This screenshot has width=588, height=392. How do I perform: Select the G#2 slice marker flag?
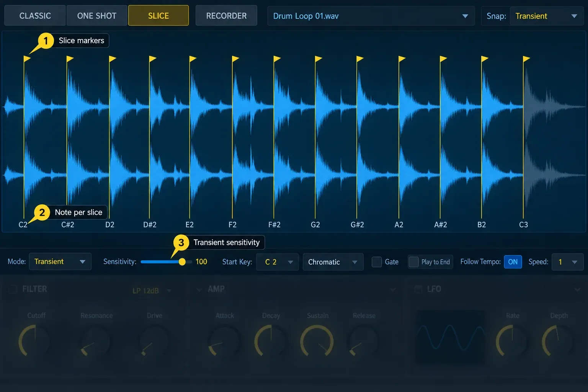[x=360, y=59]
